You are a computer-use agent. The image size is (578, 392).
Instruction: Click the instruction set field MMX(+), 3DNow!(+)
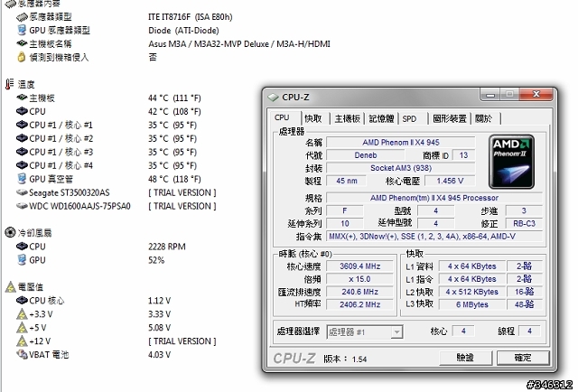[x=434, y=237]
